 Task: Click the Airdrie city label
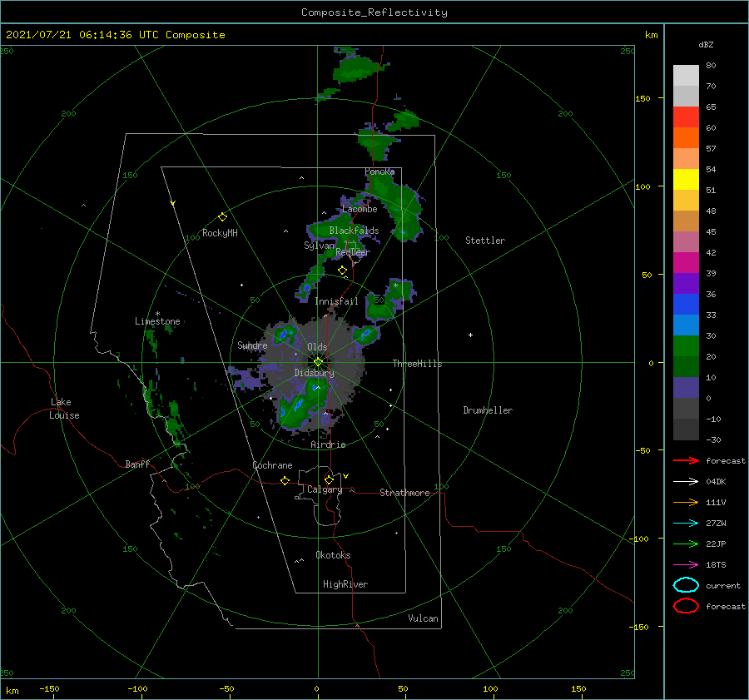[x=328, y=444]
